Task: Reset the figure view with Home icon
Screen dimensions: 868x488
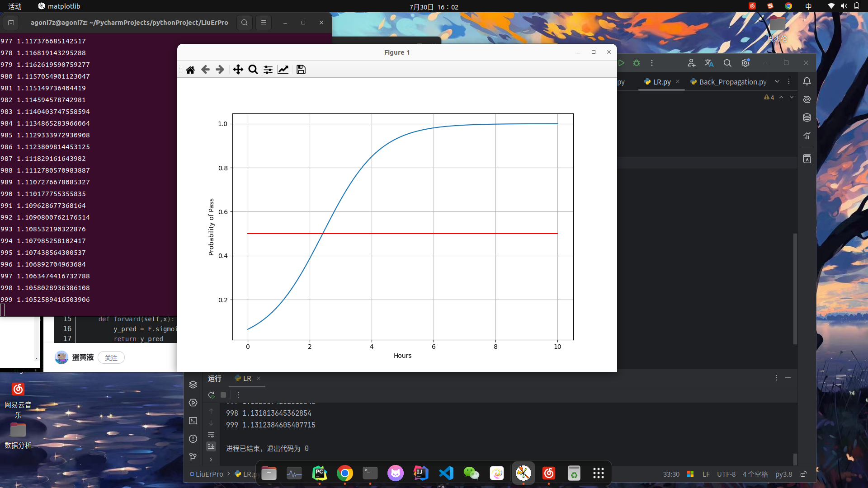Action: point(190,70)
